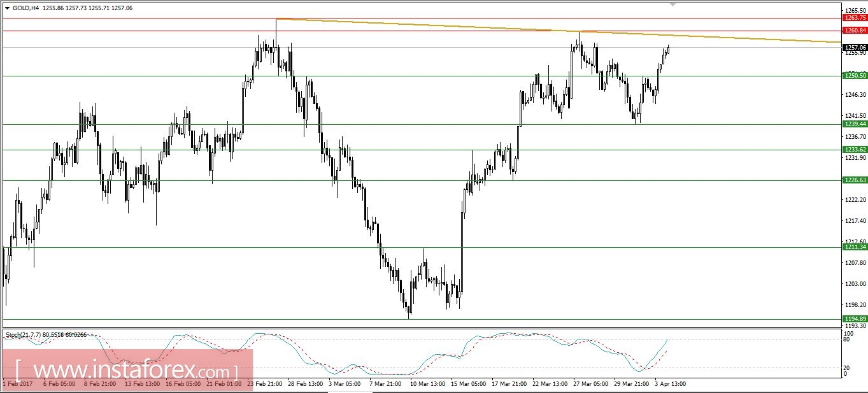Expand the small gray triangle above the chart
The image size is (868, 393).
click(672, 4)
